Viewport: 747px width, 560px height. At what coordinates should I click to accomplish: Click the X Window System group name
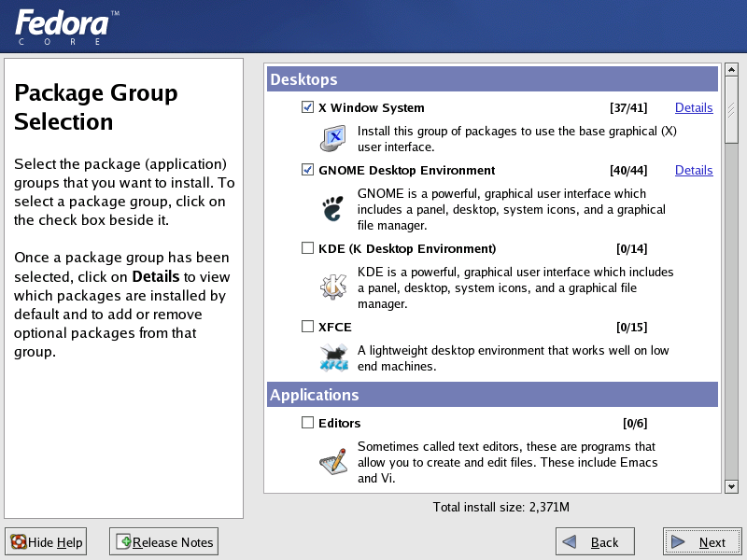click(371, 107)
